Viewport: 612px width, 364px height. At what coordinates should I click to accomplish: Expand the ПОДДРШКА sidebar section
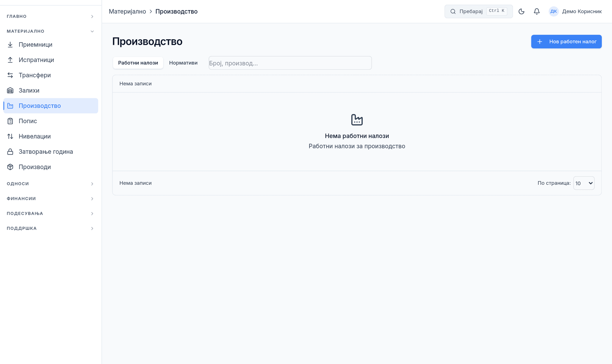[51, 228]
